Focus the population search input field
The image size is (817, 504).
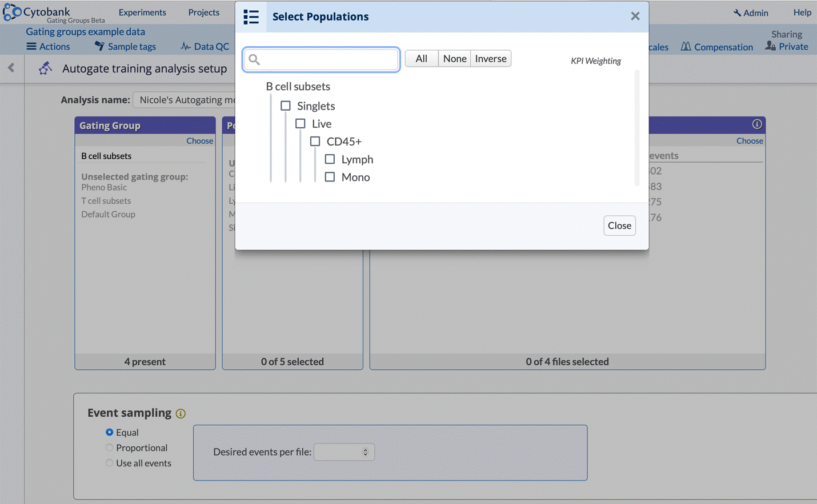329,59
